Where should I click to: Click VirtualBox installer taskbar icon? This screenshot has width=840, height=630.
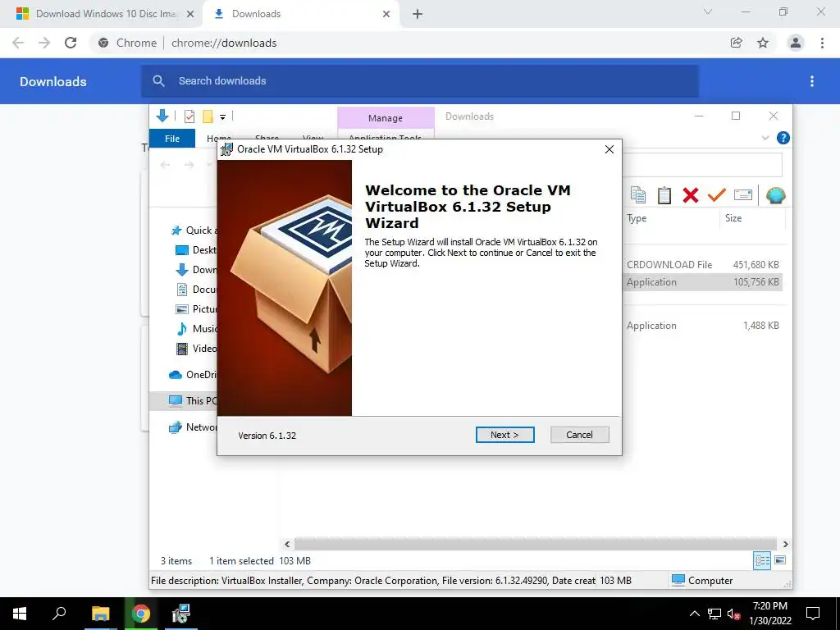pyautogui.click(x=181, y=614)
